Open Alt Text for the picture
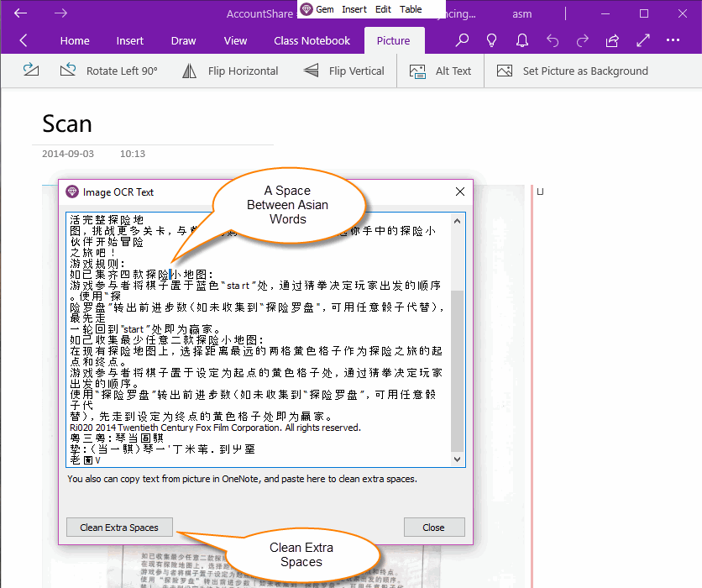Image resolution: width=702 pixels, height=588 pixels. (440, 71)
